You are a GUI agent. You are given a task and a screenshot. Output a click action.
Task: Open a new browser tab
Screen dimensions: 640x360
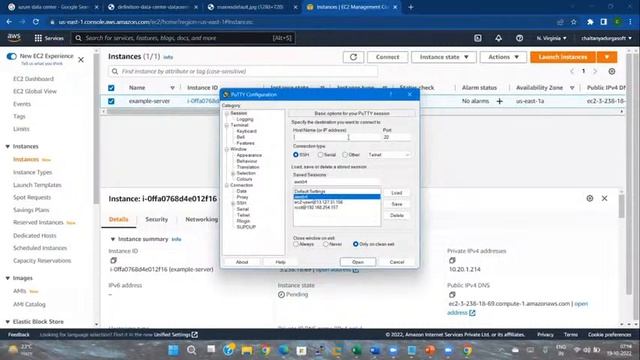point(411,7)
